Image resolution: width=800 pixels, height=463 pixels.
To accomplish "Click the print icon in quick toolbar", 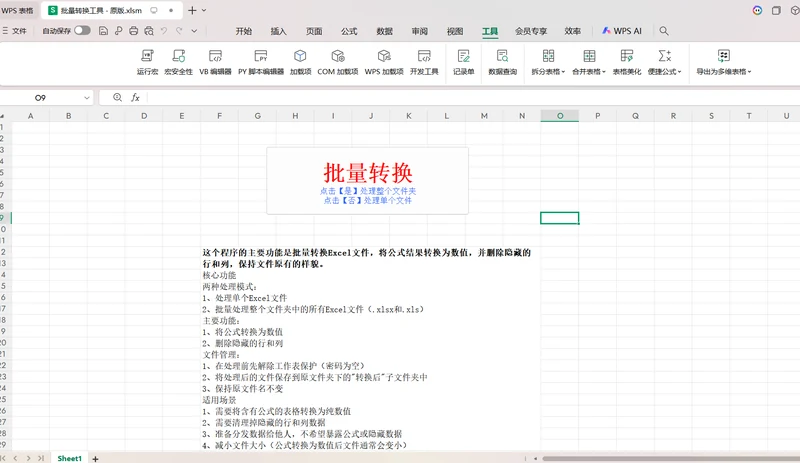I will (x=134, y=31).
